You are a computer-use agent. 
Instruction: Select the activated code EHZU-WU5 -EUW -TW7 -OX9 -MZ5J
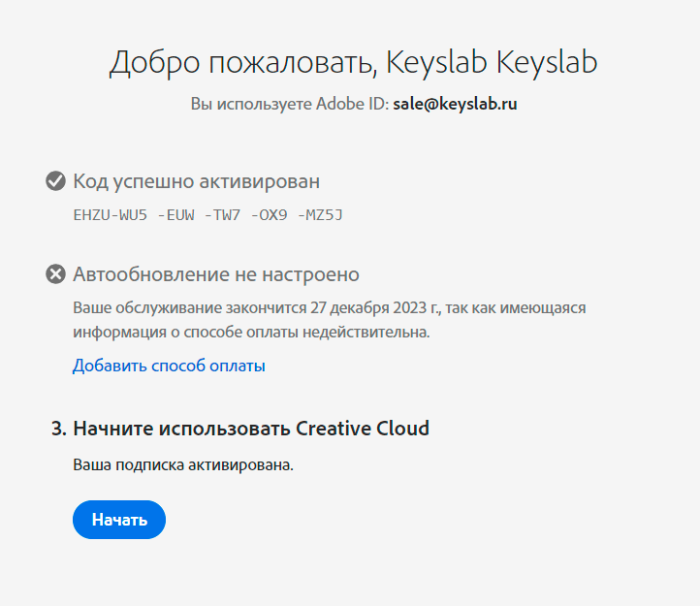[208, 215]
